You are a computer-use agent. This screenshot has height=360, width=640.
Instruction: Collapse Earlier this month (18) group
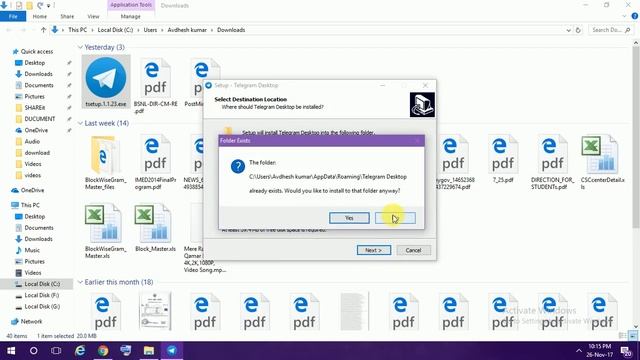click(80, 282)
